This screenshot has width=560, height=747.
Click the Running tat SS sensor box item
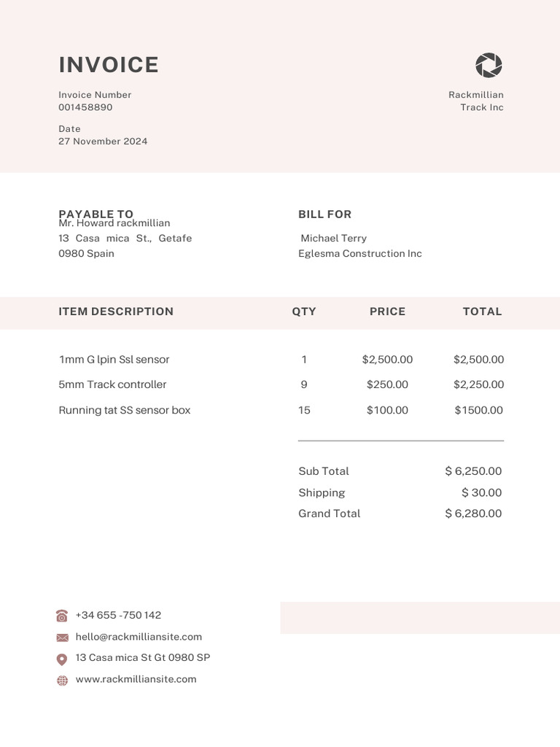[x=124, y=410]
